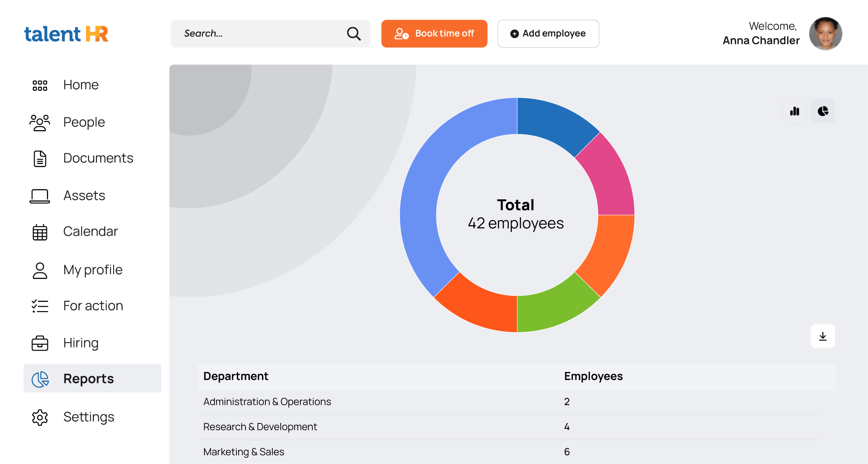Open Home from the sidebar

click(81, 85)
